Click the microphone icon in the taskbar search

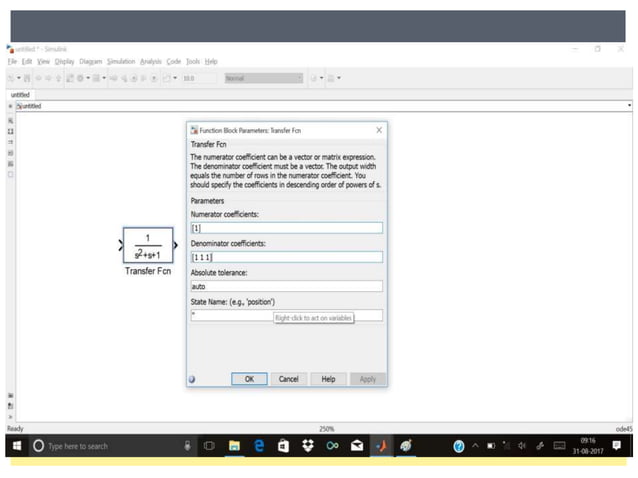[x=187, y=446]
